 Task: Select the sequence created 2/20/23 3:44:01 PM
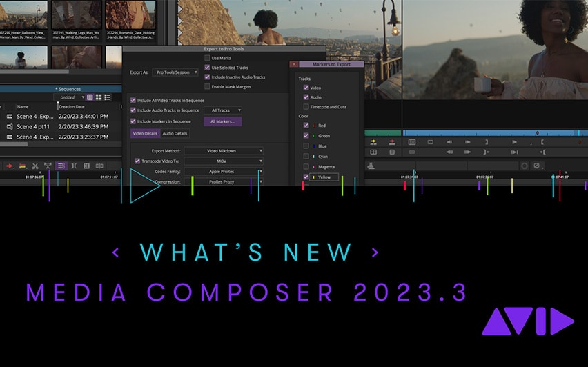click(60, 116)
